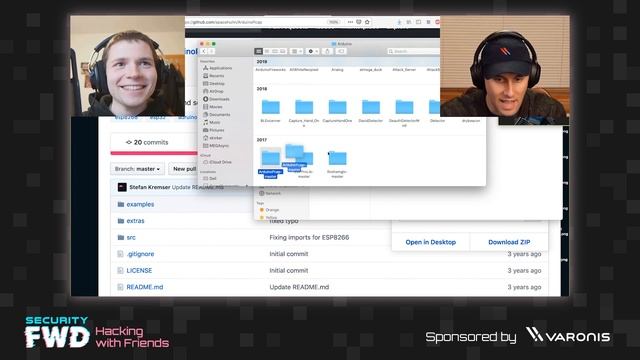The height and width of the screenshot is (360, 640).
Task: Open the README.md file
Action: pos(144,287)
